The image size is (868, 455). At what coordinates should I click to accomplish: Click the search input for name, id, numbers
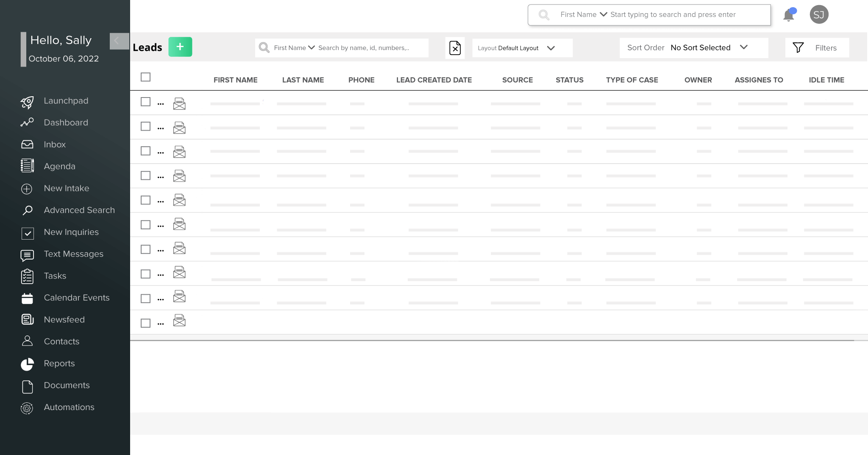point(369,47)
